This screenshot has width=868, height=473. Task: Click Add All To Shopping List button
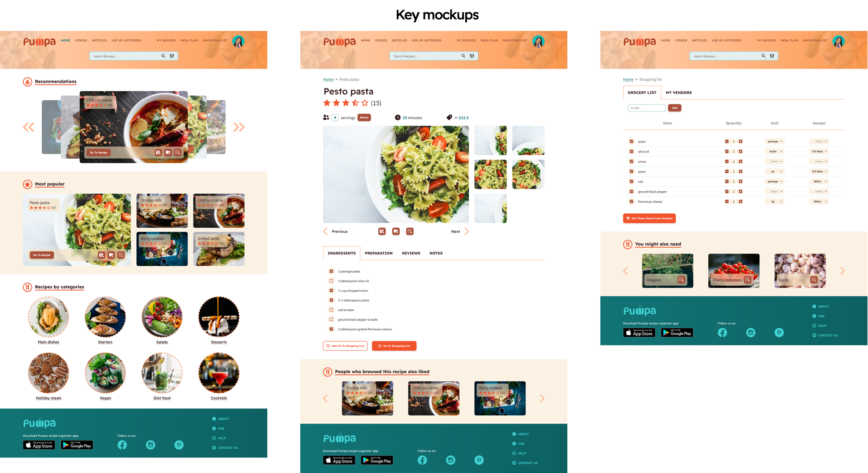click(x=345, y=346)
